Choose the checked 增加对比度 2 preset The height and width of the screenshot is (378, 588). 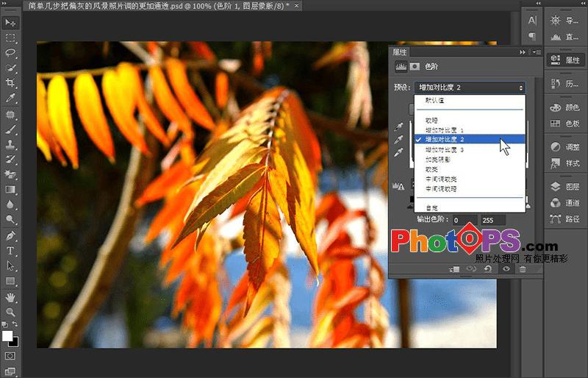[470, 139]
